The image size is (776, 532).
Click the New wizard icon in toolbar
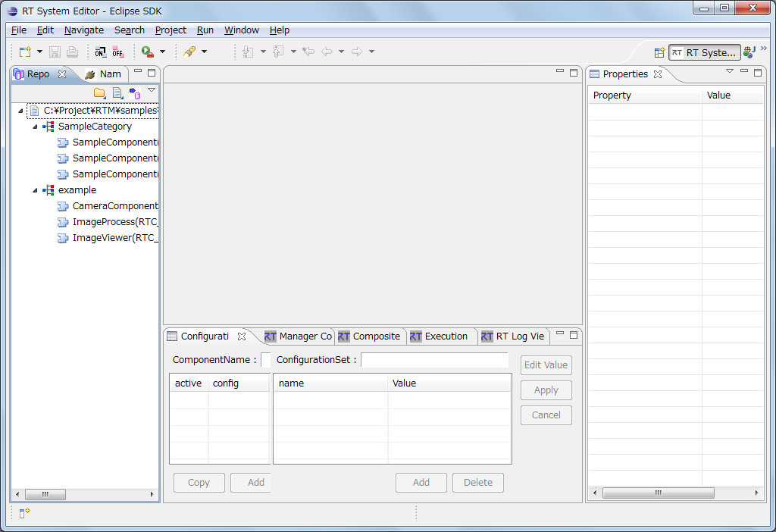pyautogui.click(x=25, y=52)
